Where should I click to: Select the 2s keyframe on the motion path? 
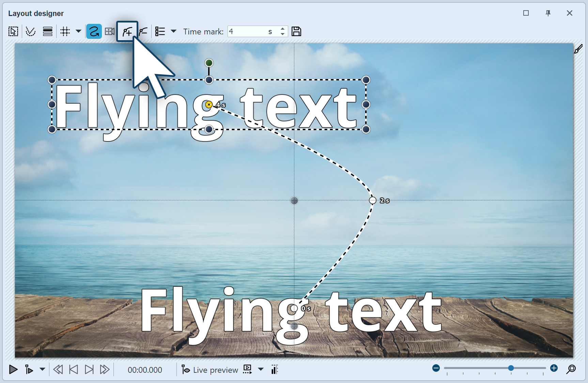[x=372, y=201]
